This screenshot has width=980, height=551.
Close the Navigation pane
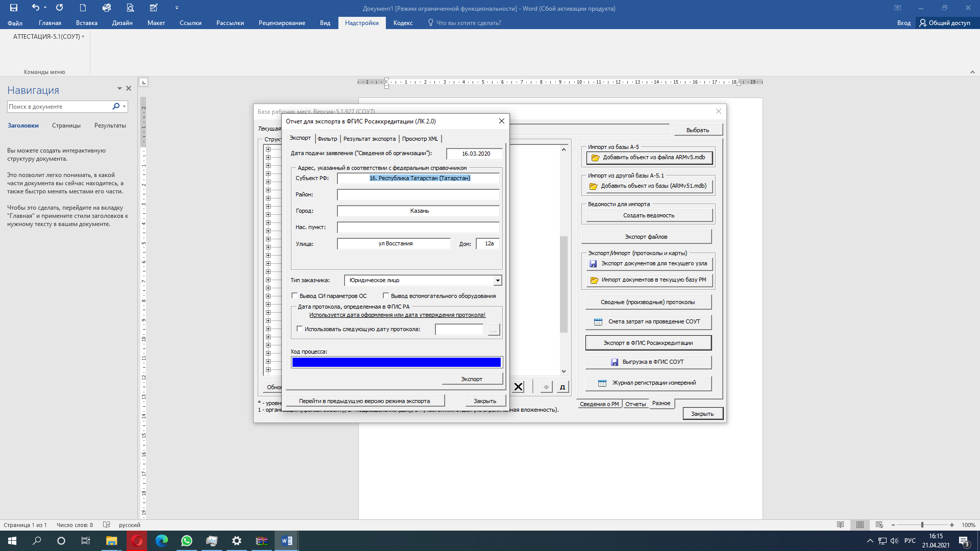point(129,88)
